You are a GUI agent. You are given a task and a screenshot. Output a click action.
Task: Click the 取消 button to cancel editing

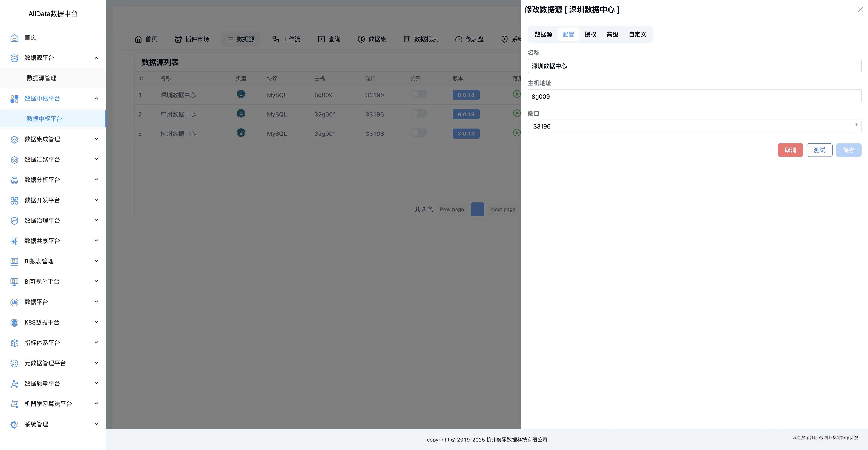click(790, 150)
